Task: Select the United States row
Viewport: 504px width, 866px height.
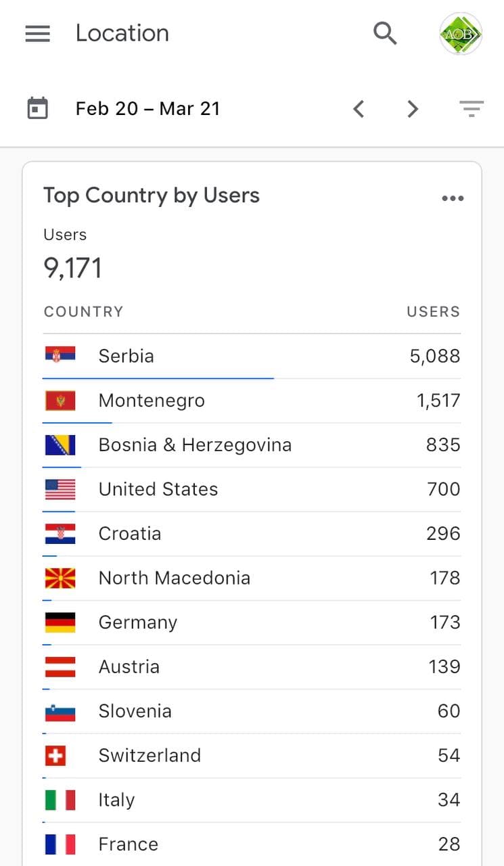Action: [x=252, y=489]
